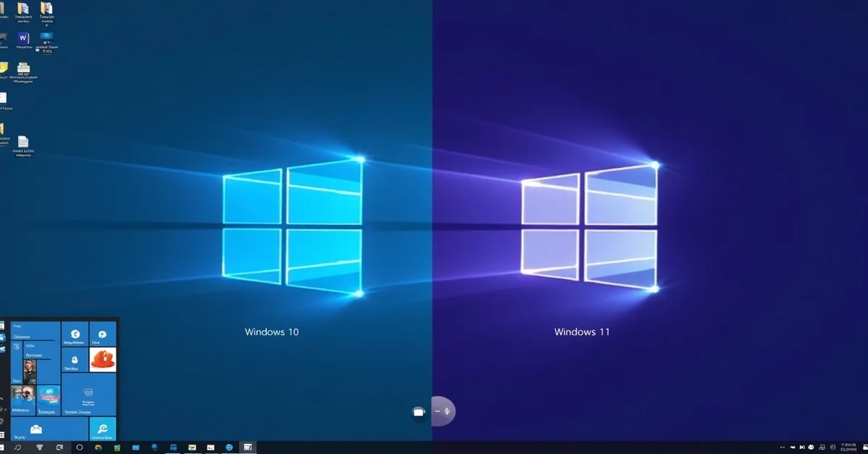Click the 'Windows 11' label
This screenshot has height=454, width=868.
coord(582,332)
